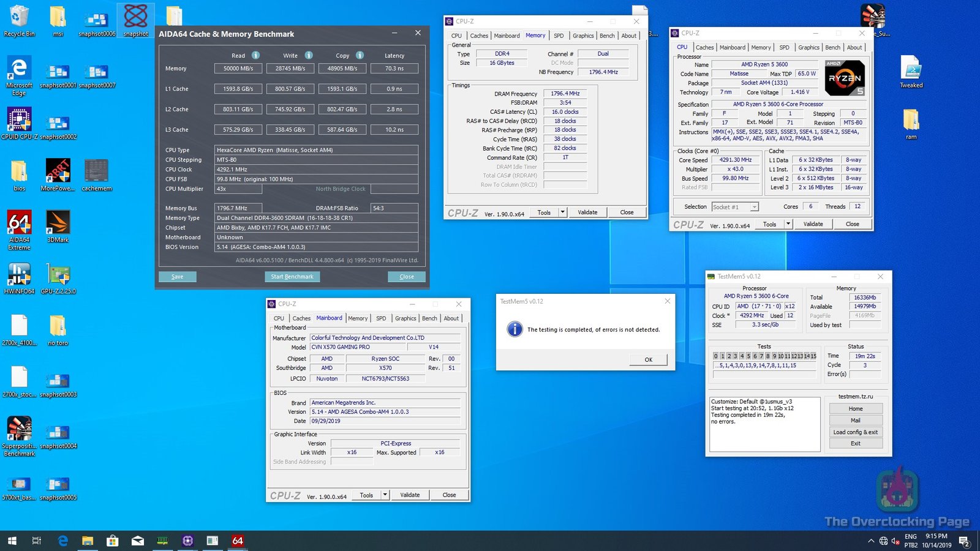This screenshot has height=551, width=980.
Task: Select the Bench tab in the right CPU-Z window
Action: pos(832,47)
